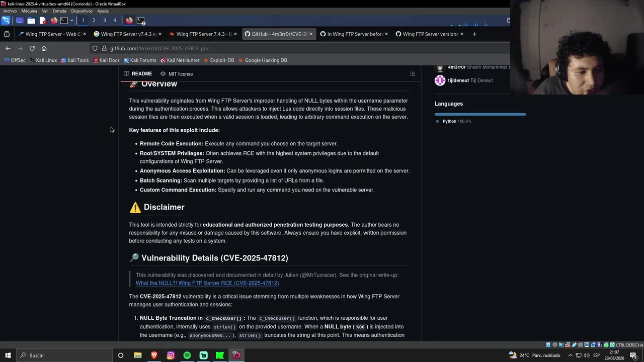Open the Kali Tools bookmark

click(75, 60)
